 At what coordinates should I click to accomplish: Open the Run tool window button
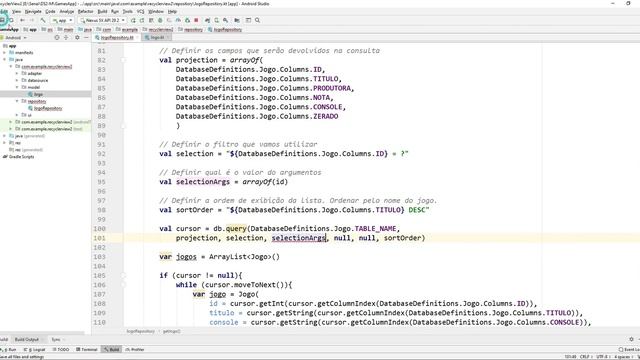tap(8, 349)
